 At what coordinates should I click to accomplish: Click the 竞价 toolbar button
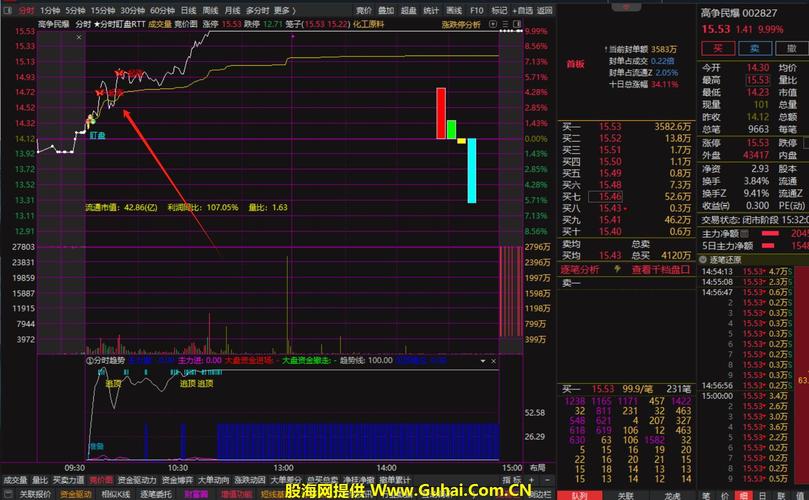pos(364,10)
